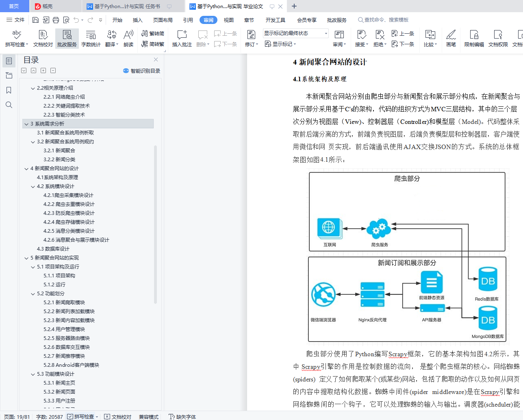Collapse the 3.2 新闻聚合系统用例规约 node
This screenshot has width=523, height=420.
(33, 142)
